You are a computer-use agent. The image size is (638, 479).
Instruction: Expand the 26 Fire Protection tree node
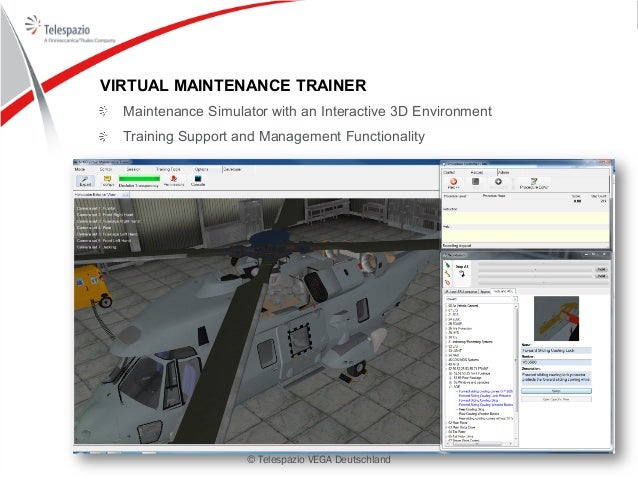pos(447,328)
